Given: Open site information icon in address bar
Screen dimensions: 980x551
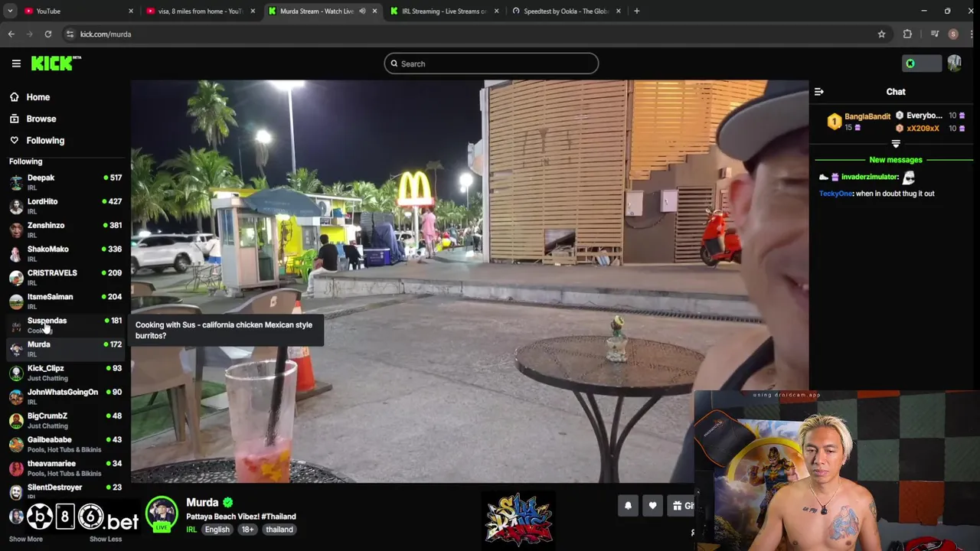Looking at the screenshot, I should [x=70, y=34].
